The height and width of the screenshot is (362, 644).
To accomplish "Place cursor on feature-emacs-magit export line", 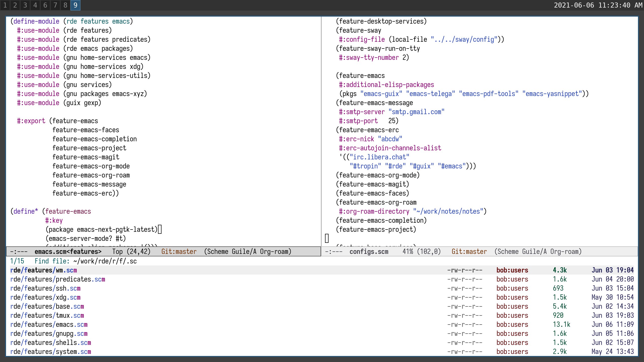I will tap(86, 157).
